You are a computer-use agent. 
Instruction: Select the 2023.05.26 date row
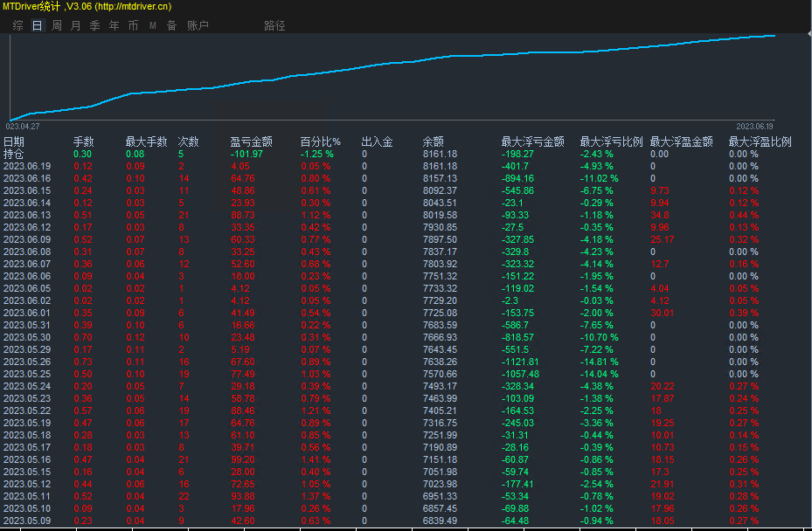[27, 362]
